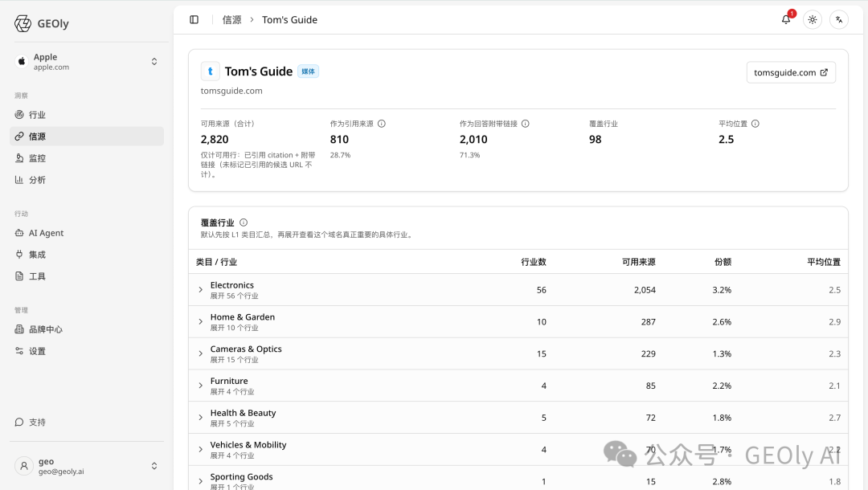This screenshot has width=868, height=490.
Task: Click the 行业数 column header
Action: click(x=534, y=262)
